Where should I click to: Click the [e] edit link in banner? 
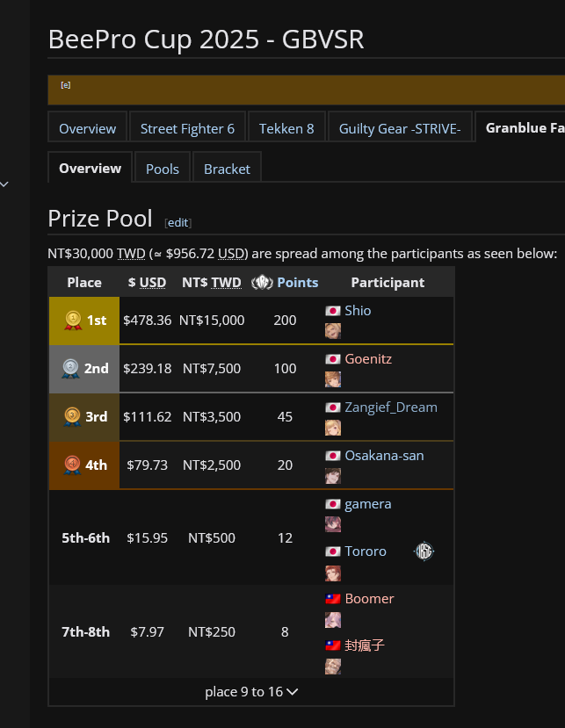tap(66, 85)
